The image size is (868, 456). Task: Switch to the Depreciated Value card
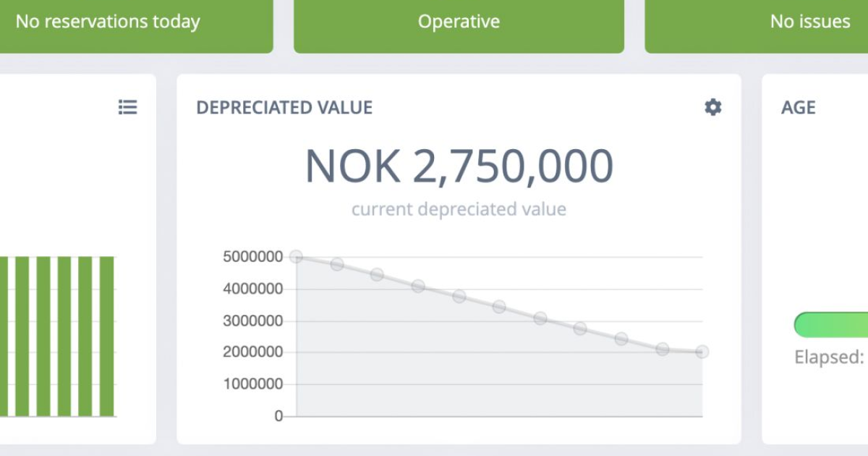point(284,107)
